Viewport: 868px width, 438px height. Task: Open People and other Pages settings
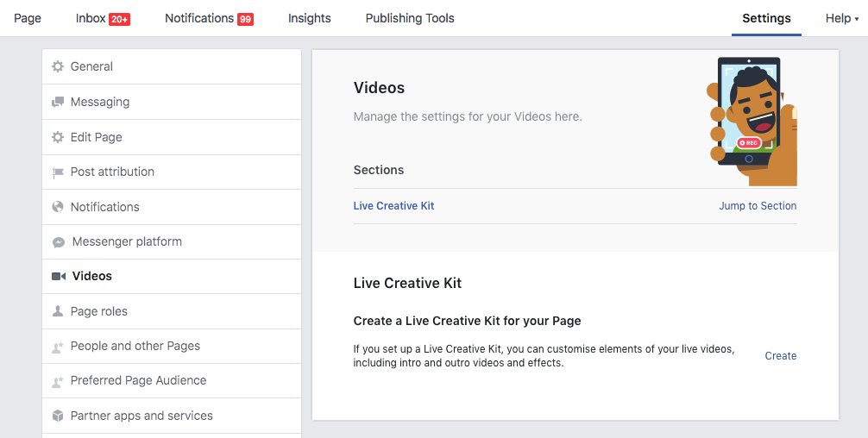click(172, 347)
